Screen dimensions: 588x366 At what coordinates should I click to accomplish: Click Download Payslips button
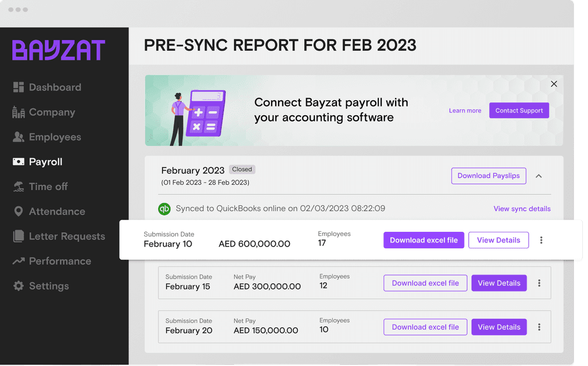(x=489, y=176)
